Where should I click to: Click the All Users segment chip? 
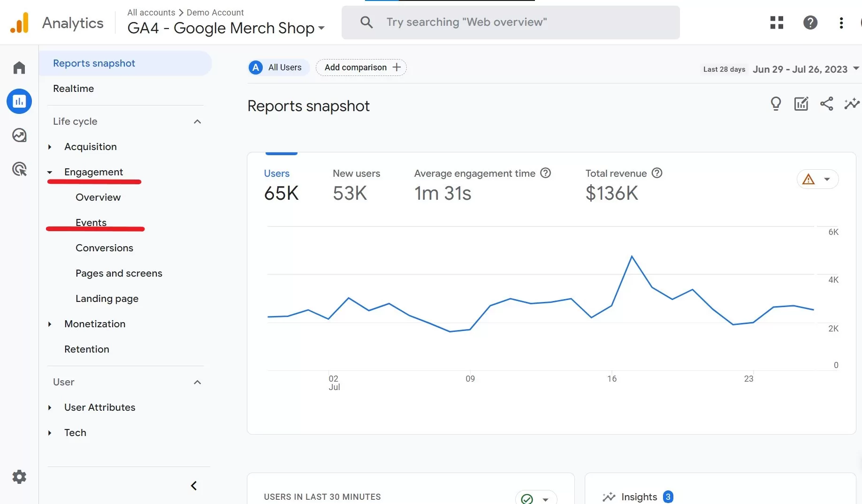pyautogui.click(x=279, y=68)
